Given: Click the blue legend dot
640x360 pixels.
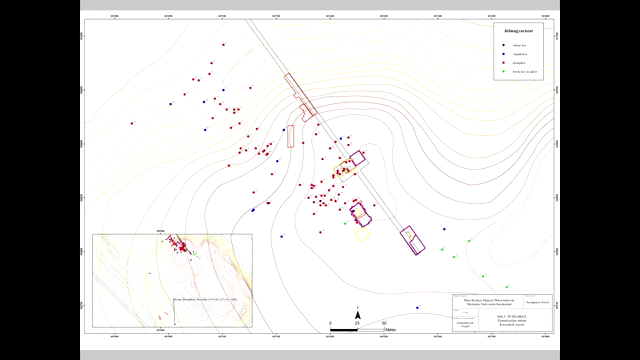Looking at the screenshot, I should click(x=503, y=54).
